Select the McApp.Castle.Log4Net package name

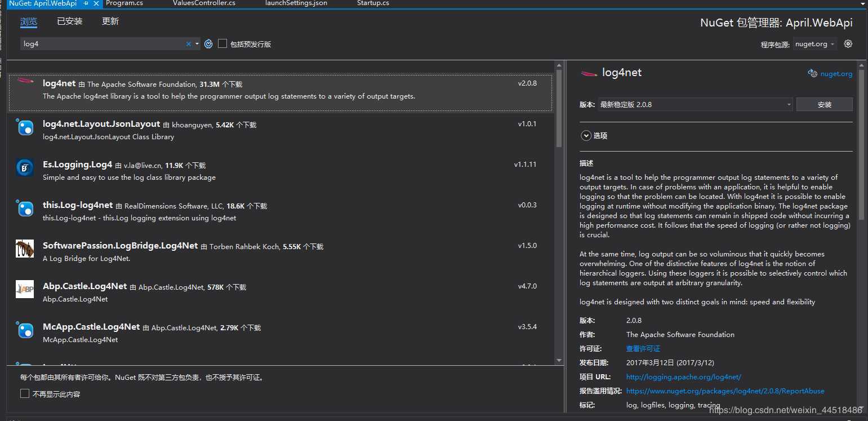coord(91,327)
